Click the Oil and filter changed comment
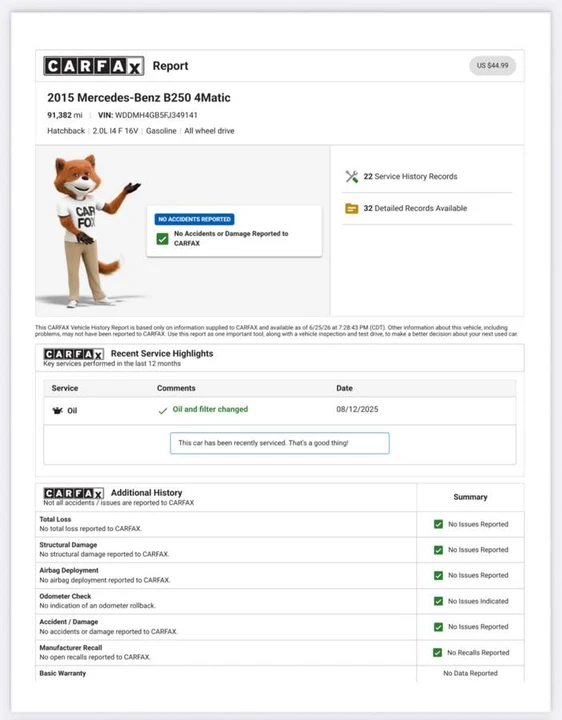 pyautogui.click(x=210, y=409)
